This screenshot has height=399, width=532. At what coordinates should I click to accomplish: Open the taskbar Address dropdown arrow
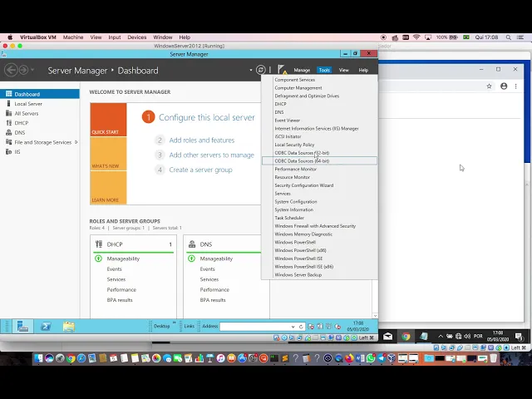click(x=293, y=327)
